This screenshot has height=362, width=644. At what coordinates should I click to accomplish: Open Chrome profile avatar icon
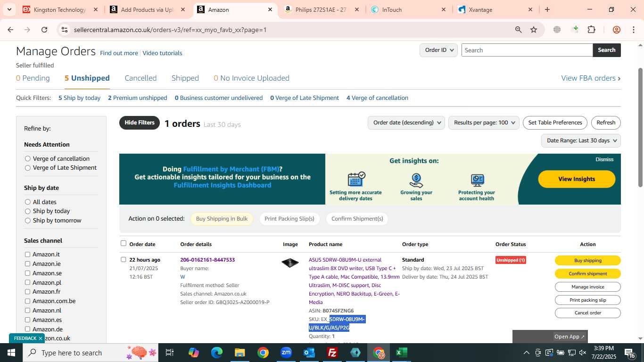coord(616,30)
